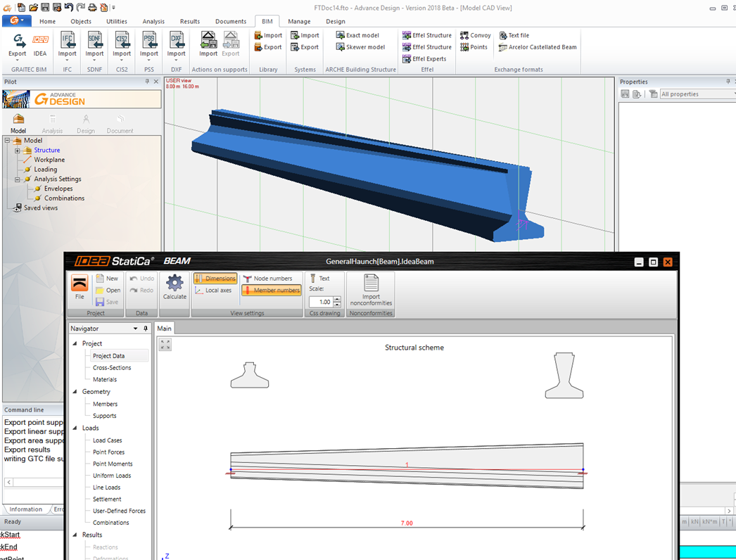Increase the Scale spinner value
The image size is (736, 560).
point(337,299)
